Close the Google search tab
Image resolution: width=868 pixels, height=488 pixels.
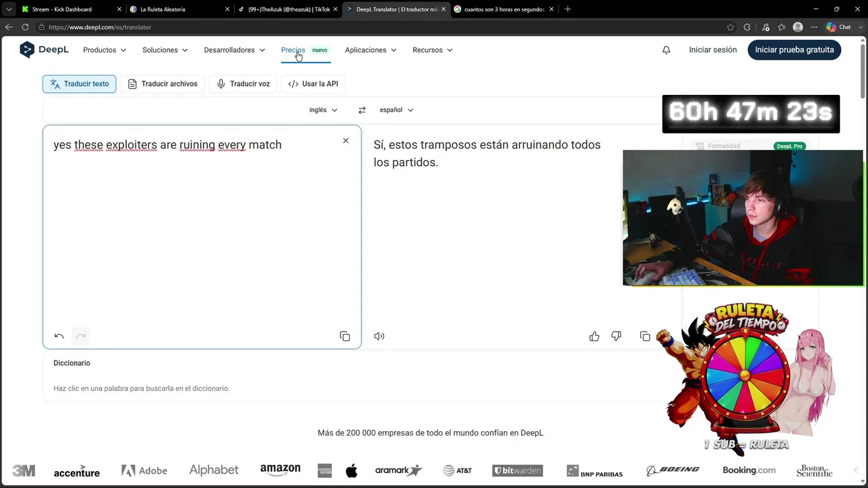[x=551, y=9]
